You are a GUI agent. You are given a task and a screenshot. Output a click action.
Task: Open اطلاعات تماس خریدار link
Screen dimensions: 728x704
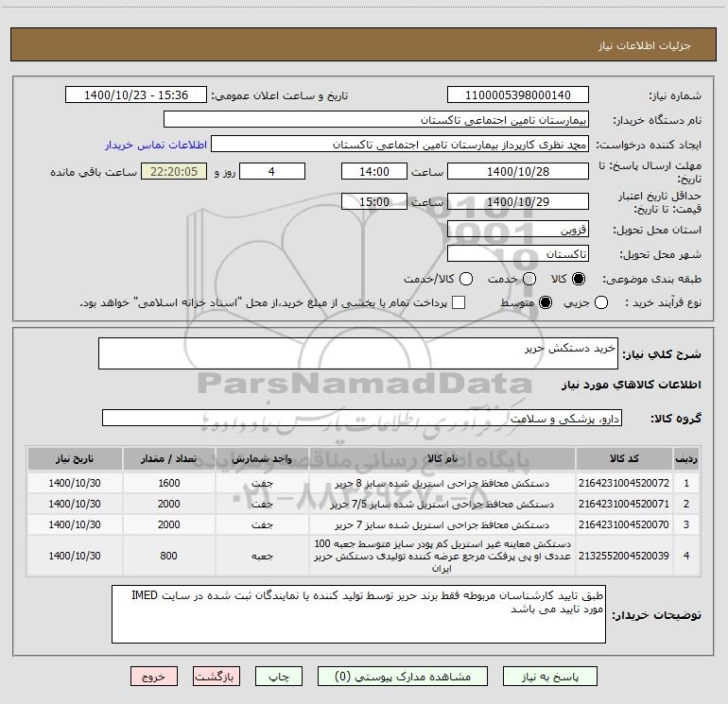(156, 145)
